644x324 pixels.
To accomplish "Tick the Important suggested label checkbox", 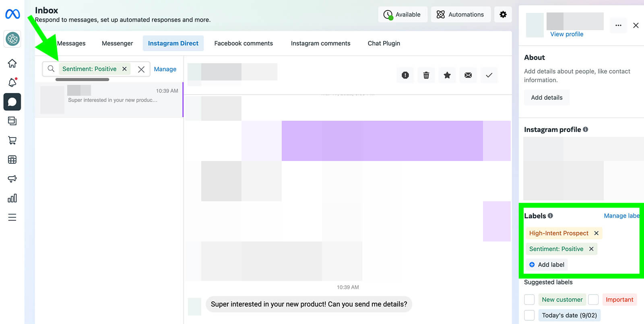I will point(593,299).
